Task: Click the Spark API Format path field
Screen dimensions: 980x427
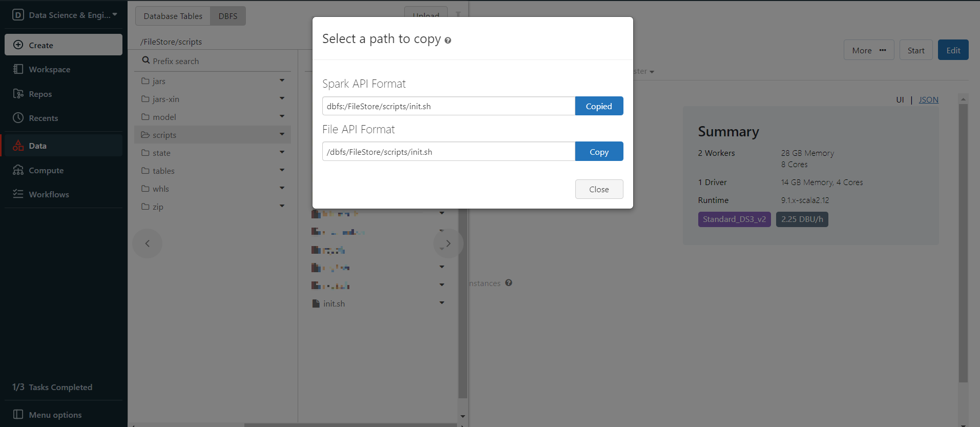Action: click(448, 106)
